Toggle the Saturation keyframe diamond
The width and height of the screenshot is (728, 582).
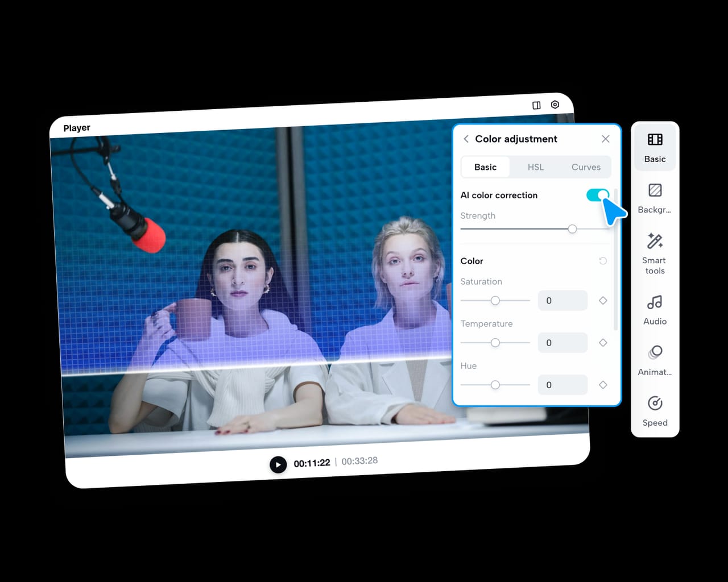[603, 301]
